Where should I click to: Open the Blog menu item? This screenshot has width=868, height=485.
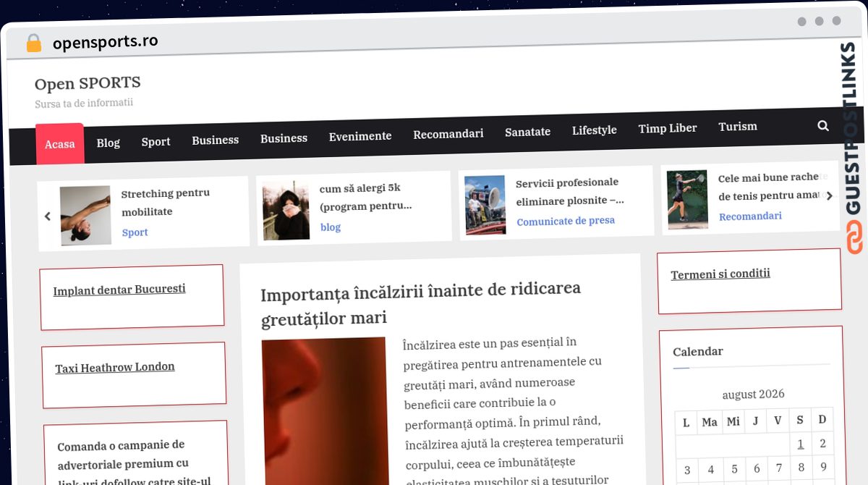tap(109, 143)
